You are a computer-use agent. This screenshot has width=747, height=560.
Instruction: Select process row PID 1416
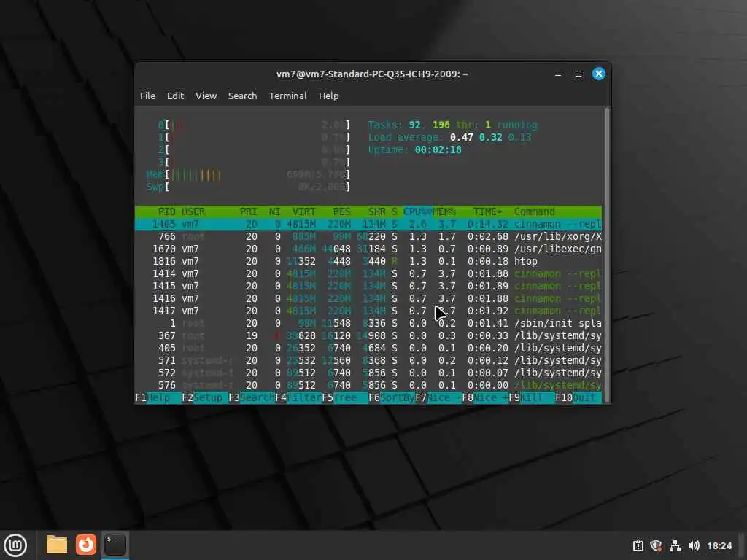[x=368, y=298]
